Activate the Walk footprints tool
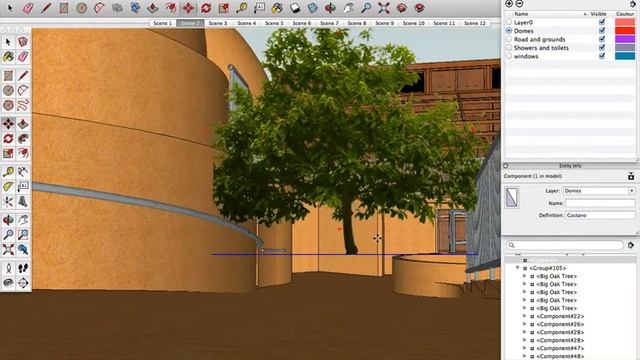 pos(23,268)
